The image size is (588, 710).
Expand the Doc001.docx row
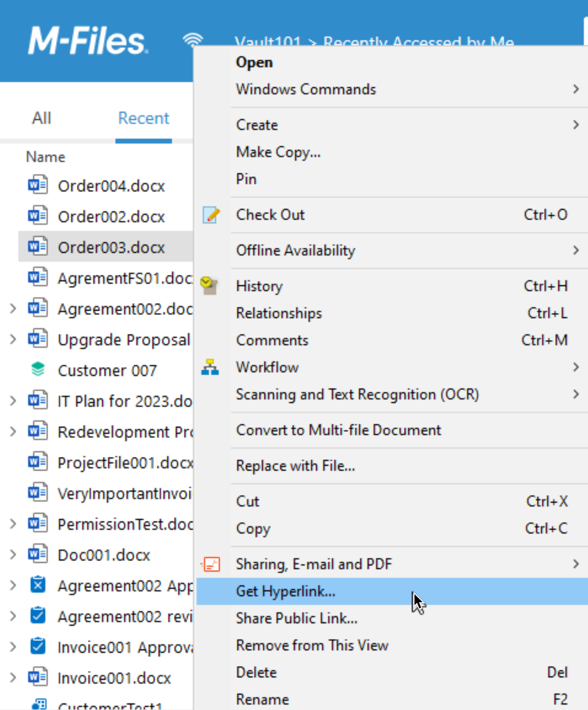(13, 554)
